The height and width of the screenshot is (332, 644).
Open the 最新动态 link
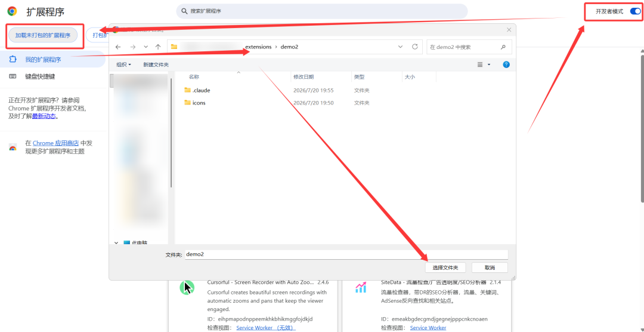pyautogui.click(x=45, y=116)
